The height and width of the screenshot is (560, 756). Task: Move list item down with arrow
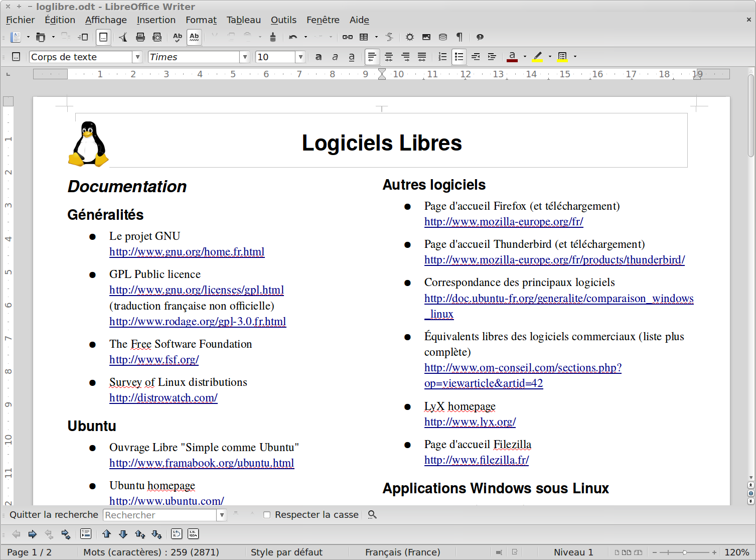point(123,534)
